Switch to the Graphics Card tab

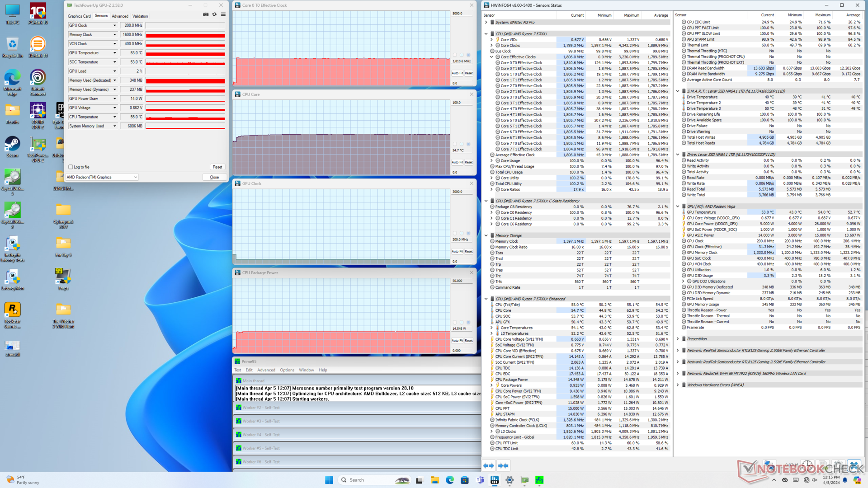(x=79, y=16)
